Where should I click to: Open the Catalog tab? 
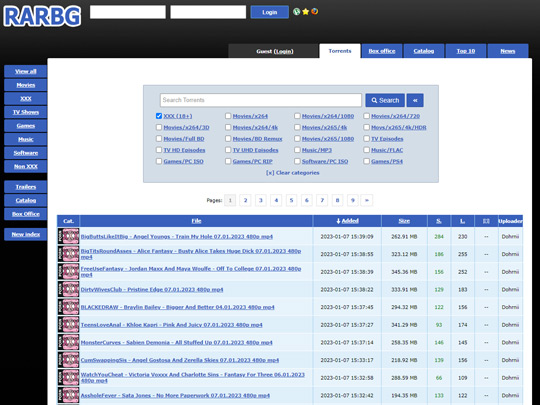[424, 51]
